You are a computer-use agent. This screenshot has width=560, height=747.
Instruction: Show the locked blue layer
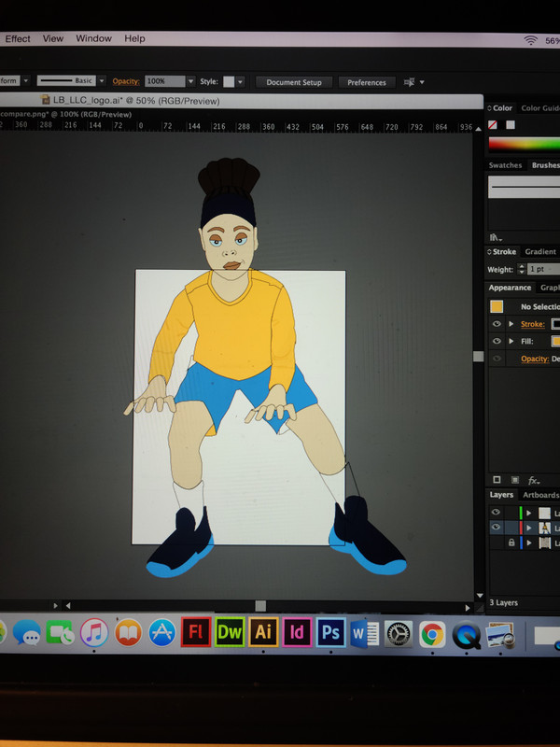tap(496, 543)
